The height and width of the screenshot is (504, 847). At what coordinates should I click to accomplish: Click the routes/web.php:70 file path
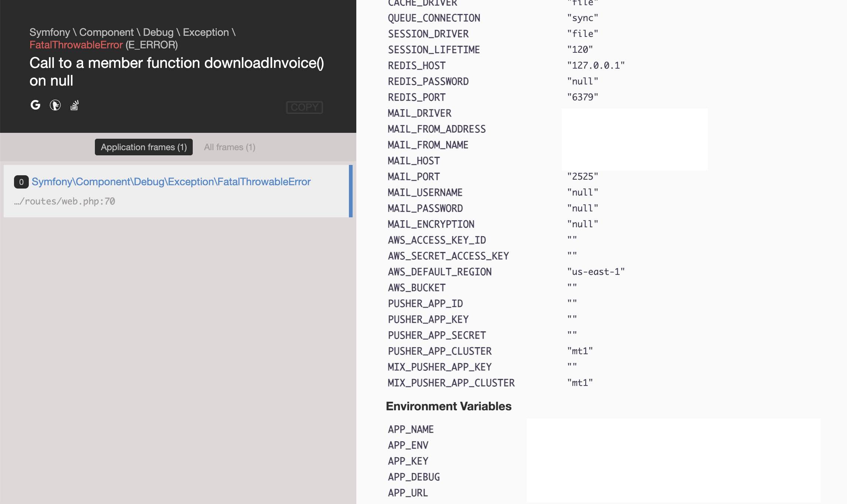point(65,201)
